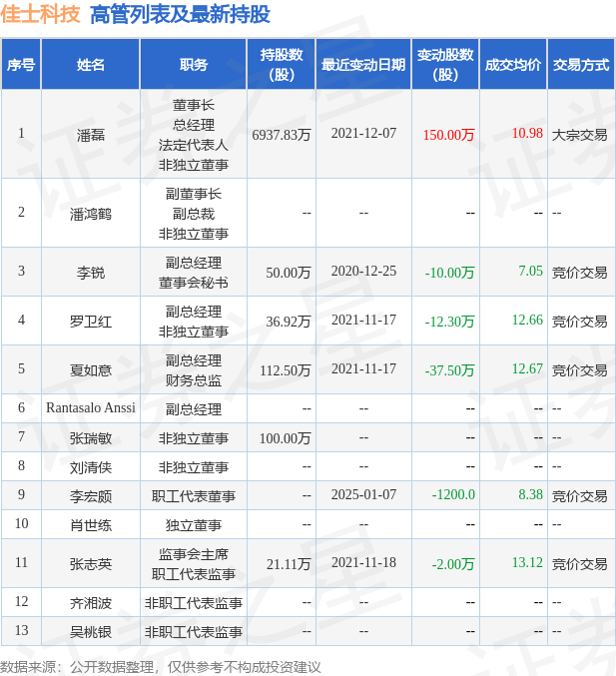Screen dimensions: 616x676
Task: Click price 12.67
Action: click(527, 368)
